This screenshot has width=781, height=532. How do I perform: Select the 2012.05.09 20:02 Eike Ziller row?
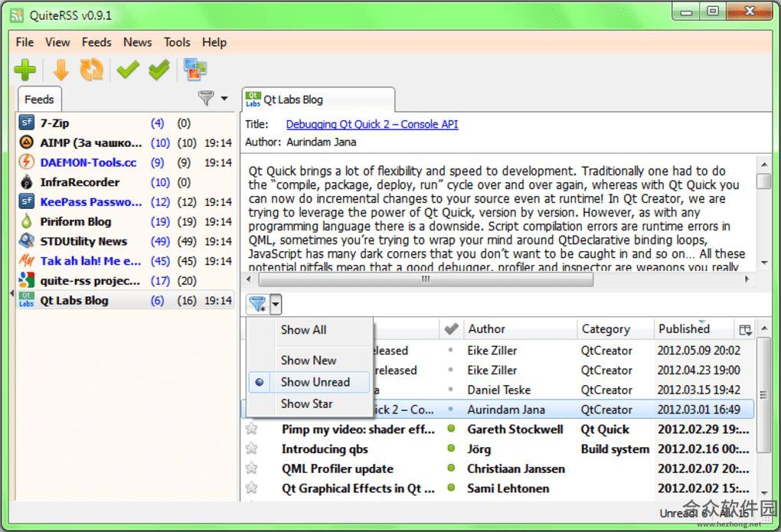(x=497, y=350)
